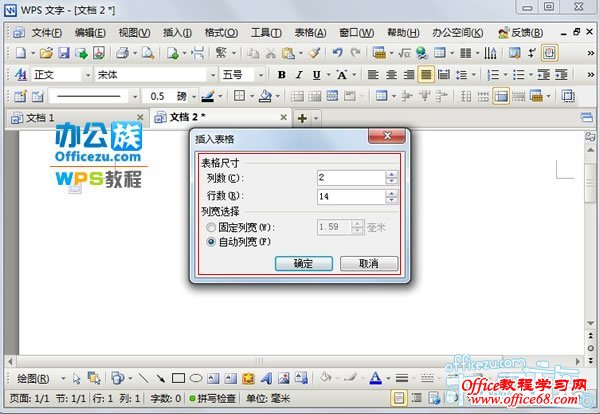Click the 确定 button in dialog

(304, 264)
